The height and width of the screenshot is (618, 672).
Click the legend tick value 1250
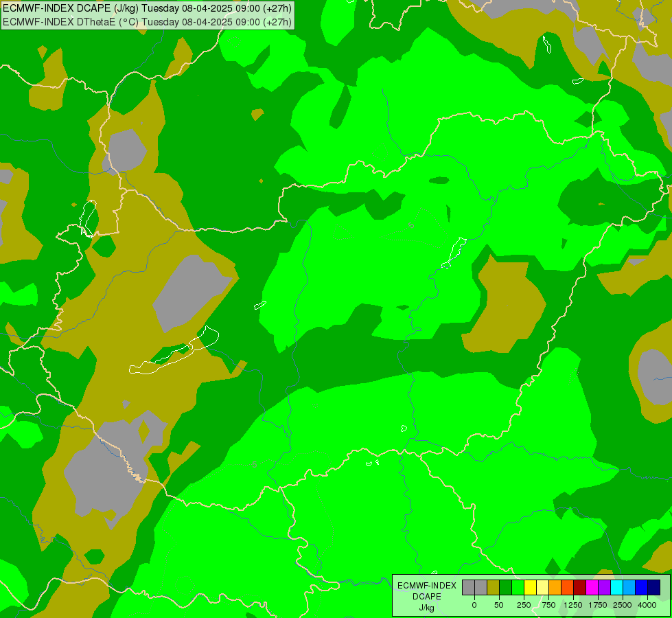pos(573,605)
